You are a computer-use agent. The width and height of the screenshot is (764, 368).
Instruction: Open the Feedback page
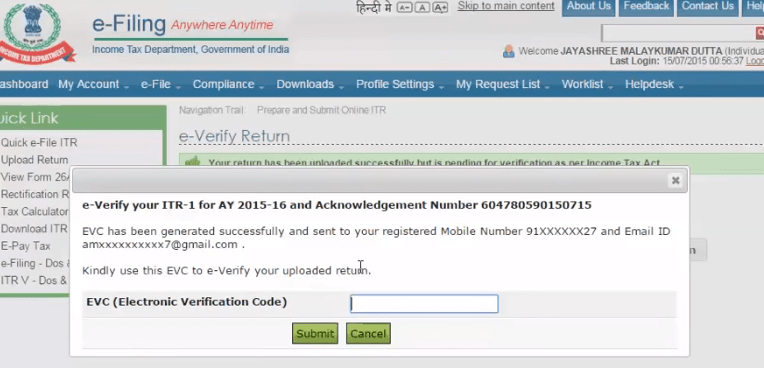[x=646, y=7]
